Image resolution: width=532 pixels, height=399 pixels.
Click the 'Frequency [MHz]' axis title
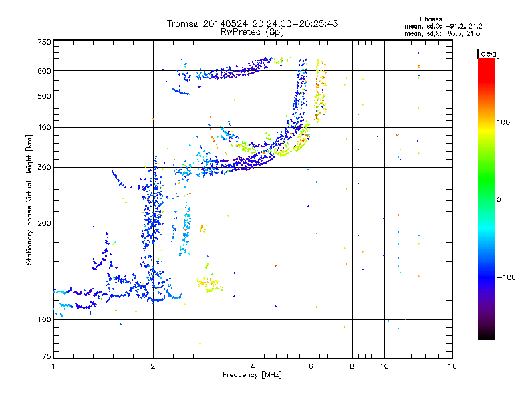pyautogui.click(x=252, y=375)
